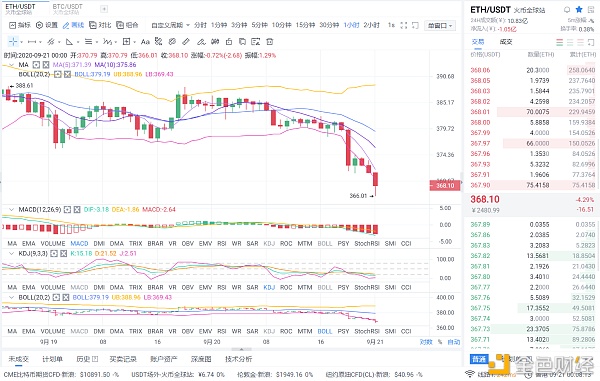Toggle the lock drawings icon
Viewport: 600px width, 381px height.
[229, 42]
